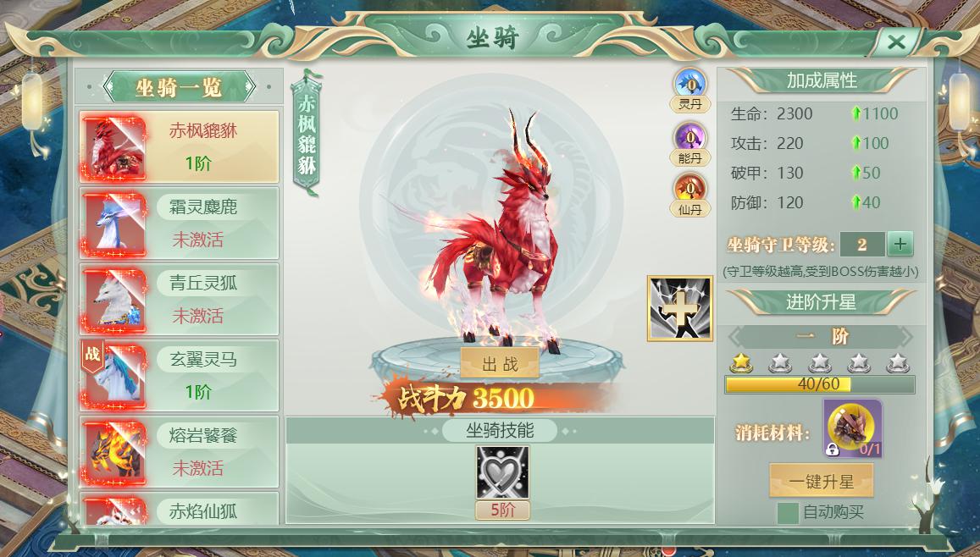Go to next tier with right arrow
The image size is (980, 557).
point(905,337)
